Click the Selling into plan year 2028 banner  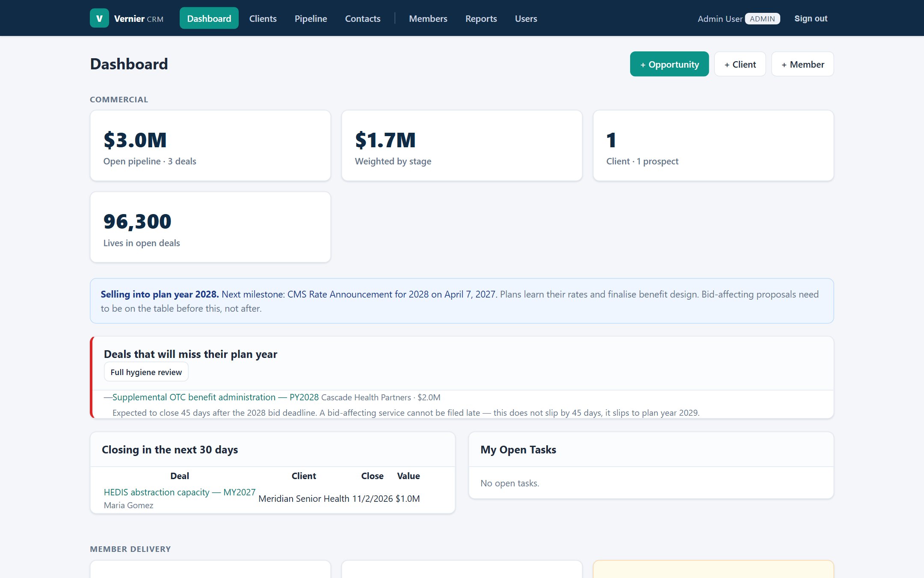[x=462, y=301]
